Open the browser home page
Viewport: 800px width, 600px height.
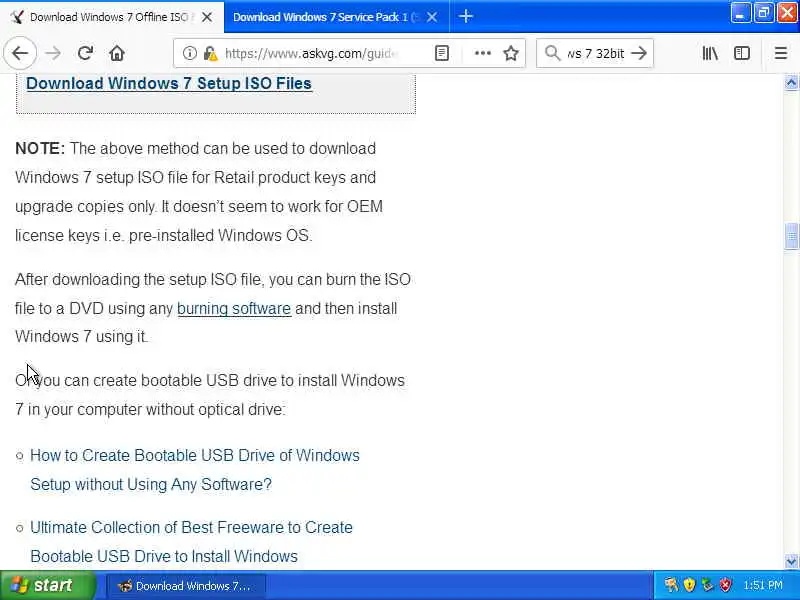(117, 53)
